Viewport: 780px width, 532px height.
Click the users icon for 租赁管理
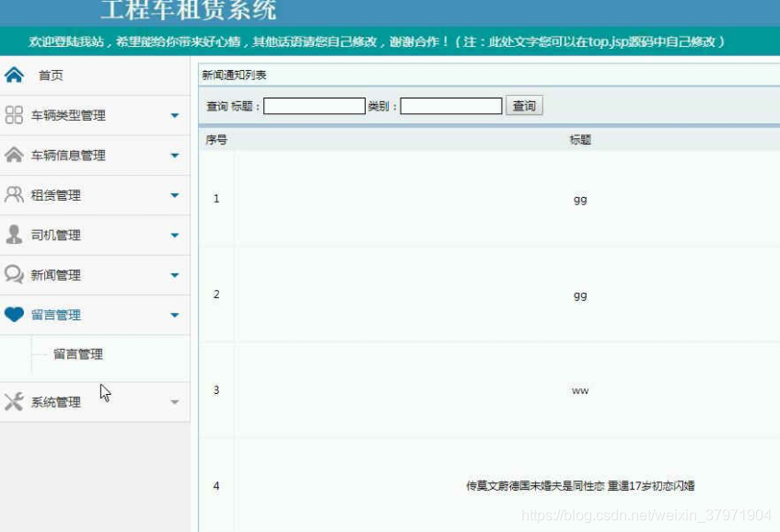(x=14, y=194)
